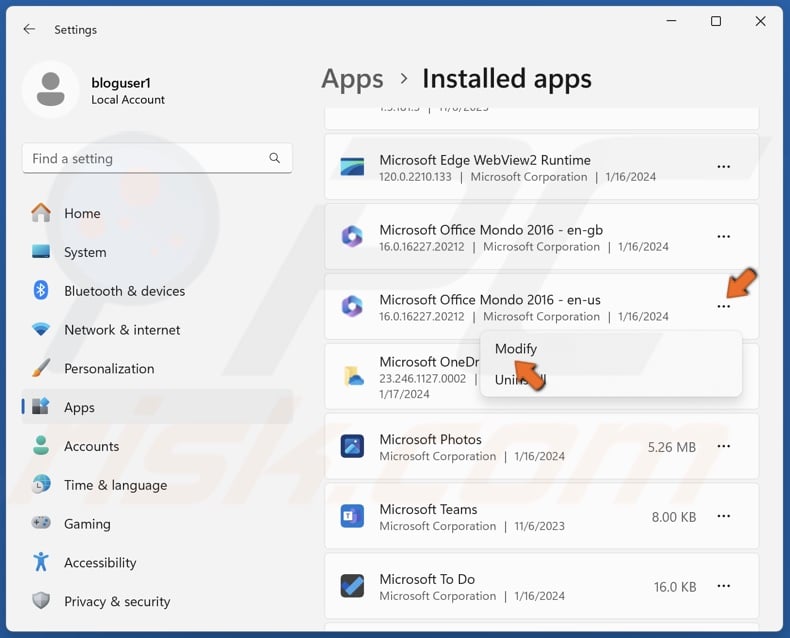The image size is (790, 638).
Task: Choose Uninstall in the context menu
Action: [x=611, y=379]
